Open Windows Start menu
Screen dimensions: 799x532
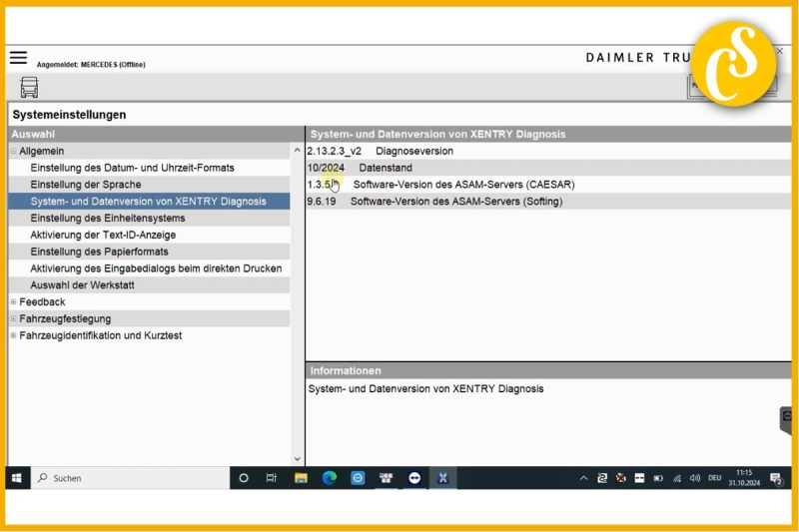17,478
